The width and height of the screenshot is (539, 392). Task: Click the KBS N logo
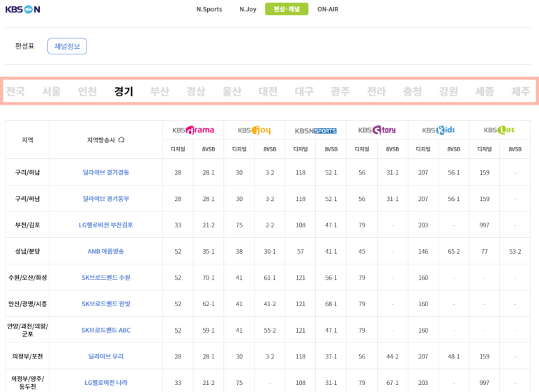[x=23, y=10]
